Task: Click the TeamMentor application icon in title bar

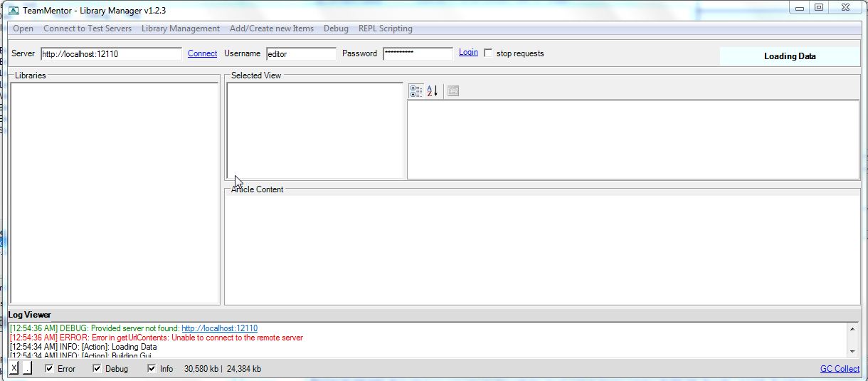Action: 14,10
